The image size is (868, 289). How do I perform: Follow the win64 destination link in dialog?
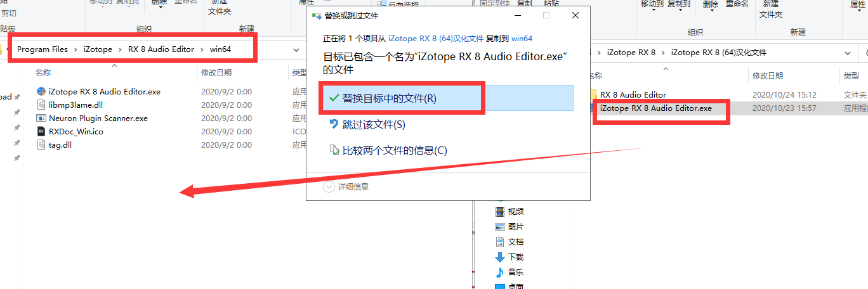522,38
